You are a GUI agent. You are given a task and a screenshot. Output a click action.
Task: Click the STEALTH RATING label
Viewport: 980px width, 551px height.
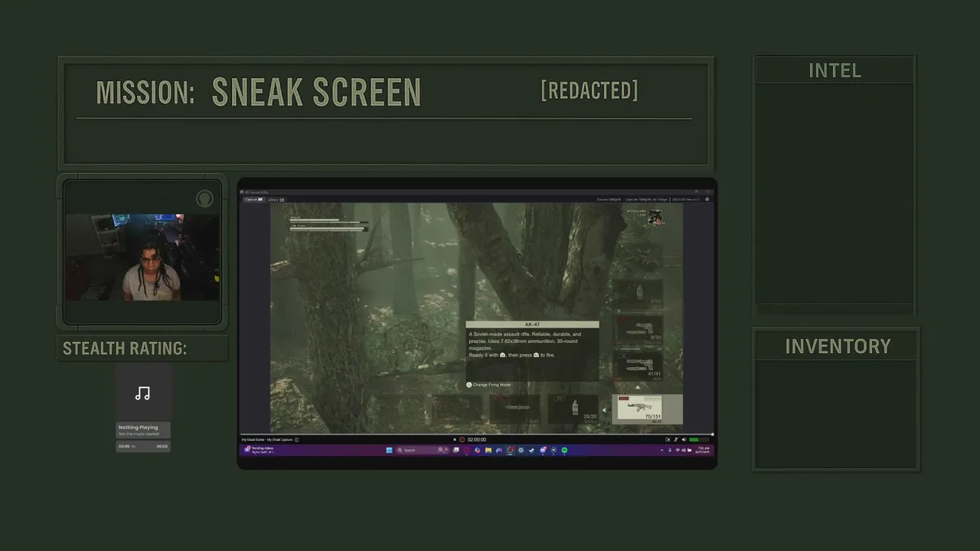coord(125,348)
